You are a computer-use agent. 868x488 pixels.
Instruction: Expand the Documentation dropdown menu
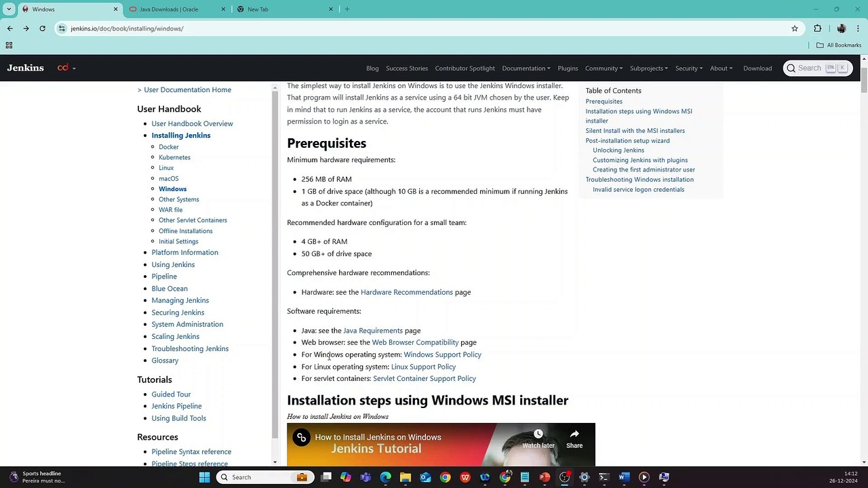coord(526,68)
